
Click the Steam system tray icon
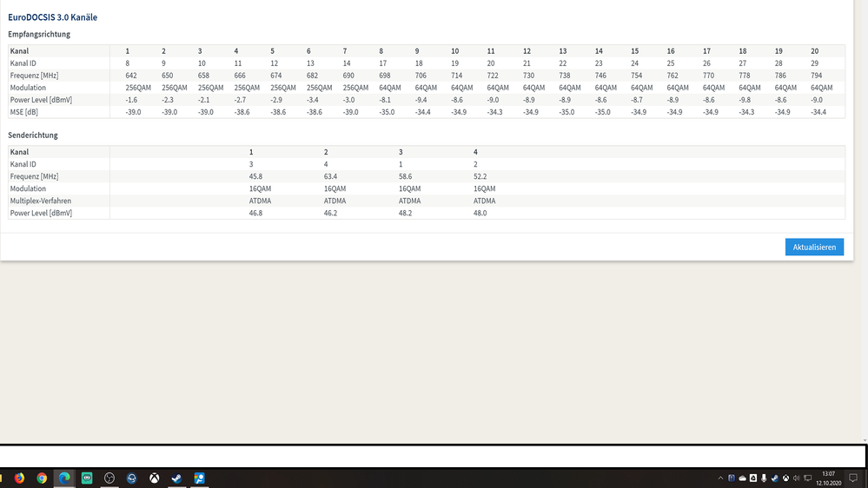point(774,478)
